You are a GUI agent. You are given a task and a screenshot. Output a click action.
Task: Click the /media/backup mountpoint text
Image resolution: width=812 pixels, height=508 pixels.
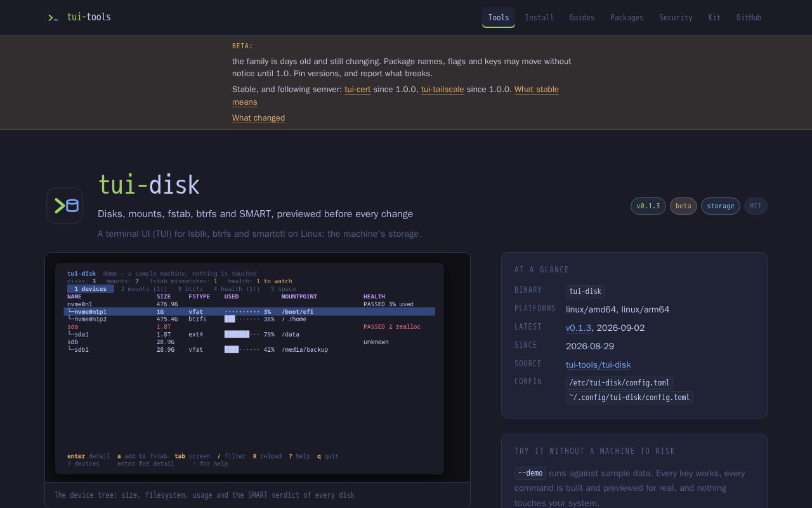coord(305,350)
